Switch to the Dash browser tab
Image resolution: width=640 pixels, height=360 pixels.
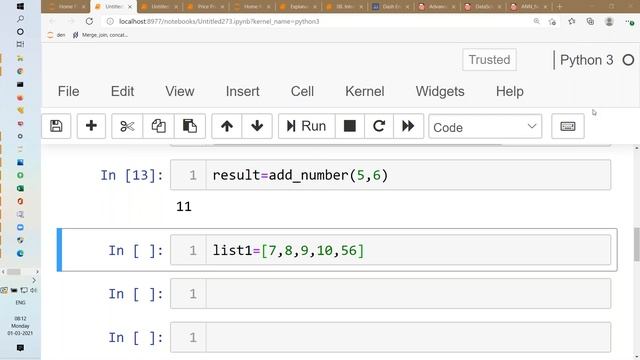tap(391, 7)
